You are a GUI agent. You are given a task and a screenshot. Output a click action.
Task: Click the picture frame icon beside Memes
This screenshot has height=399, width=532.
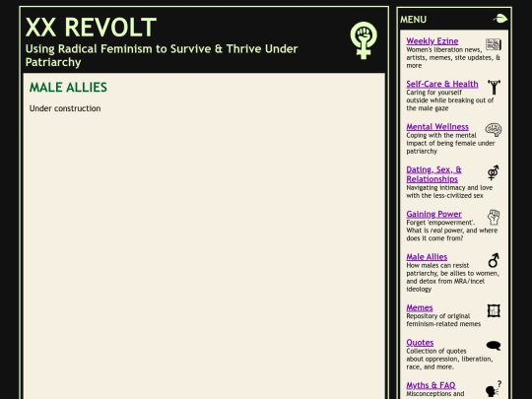coord(494,310)
